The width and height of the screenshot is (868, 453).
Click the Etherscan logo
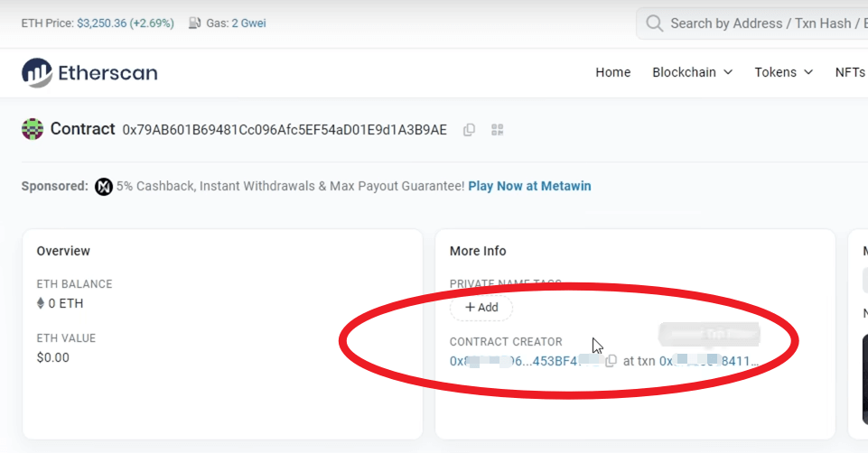(x=89, y=73)
